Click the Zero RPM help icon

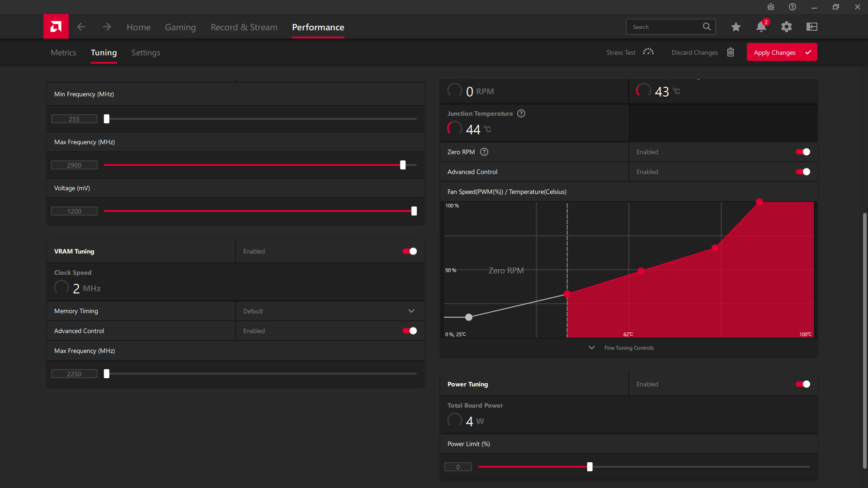tap(484, 152)
